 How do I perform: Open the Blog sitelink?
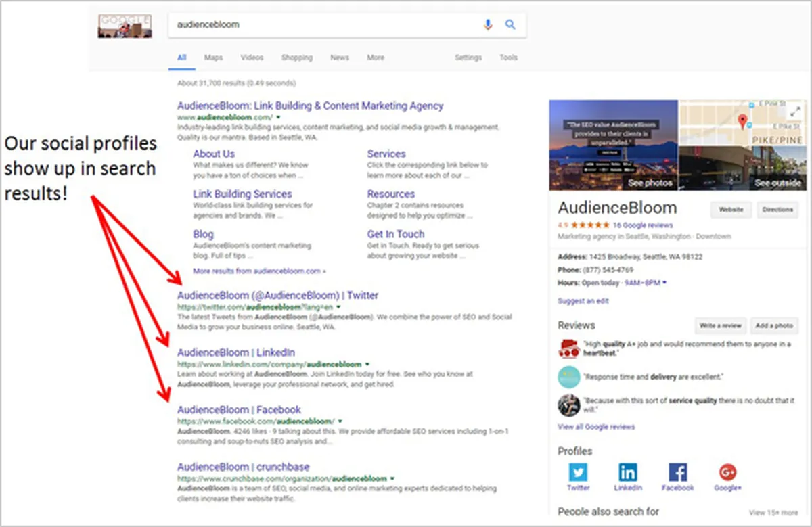pos(203,234)
